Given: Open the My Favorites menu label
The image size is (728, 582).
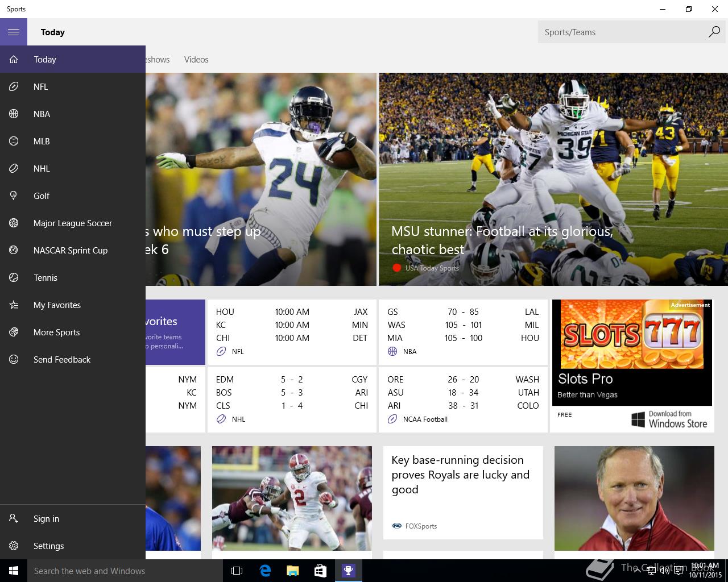Looking at the screenshot, I should (57, 305).
